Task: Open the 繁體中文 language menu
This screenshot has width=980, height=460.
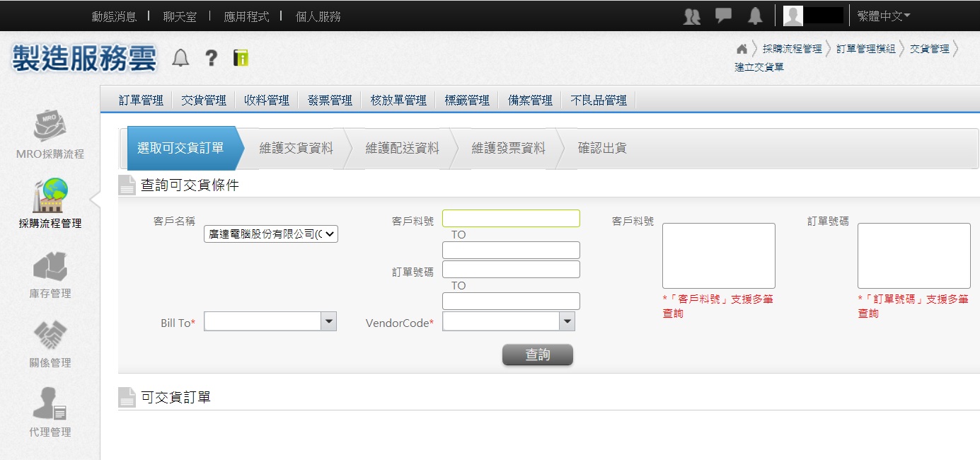Action: coord(884,16)
